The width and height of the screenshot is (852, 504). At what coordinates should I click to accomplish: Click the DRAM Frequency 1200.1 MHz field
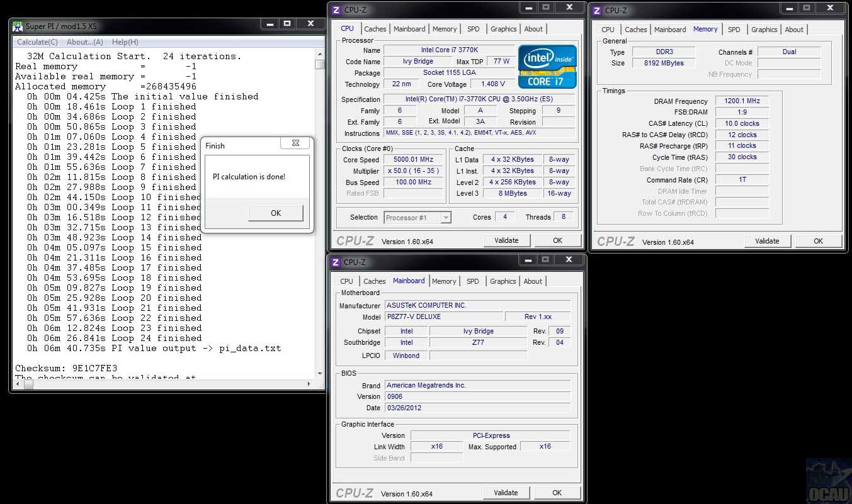click(x=742, y=101)
